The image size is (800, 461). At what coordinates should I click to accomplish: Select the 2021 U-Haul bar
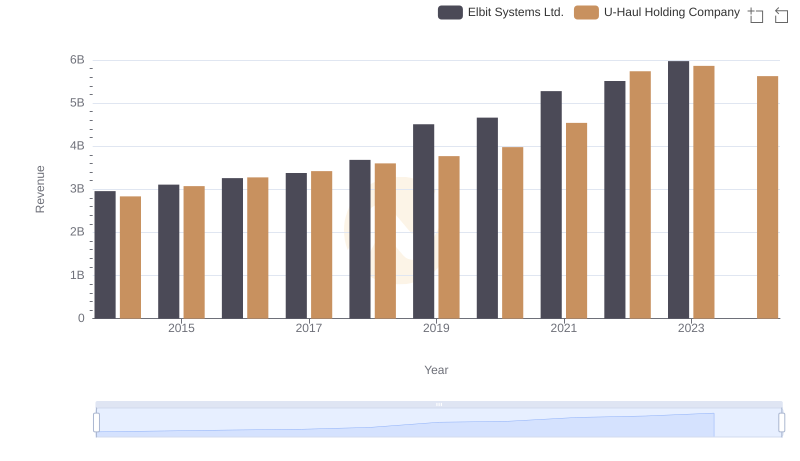click(577, 221)
